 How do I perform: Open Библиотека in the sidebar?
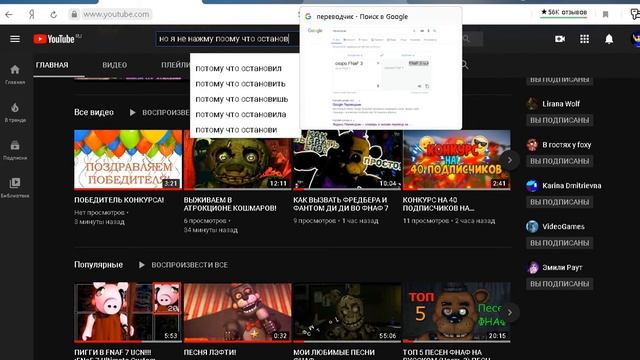[x=15, y=188]
